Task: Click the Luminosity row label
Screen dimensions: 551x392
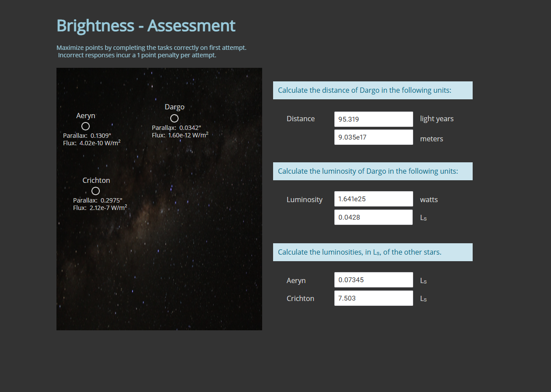Action: click(x=305, y=199)
